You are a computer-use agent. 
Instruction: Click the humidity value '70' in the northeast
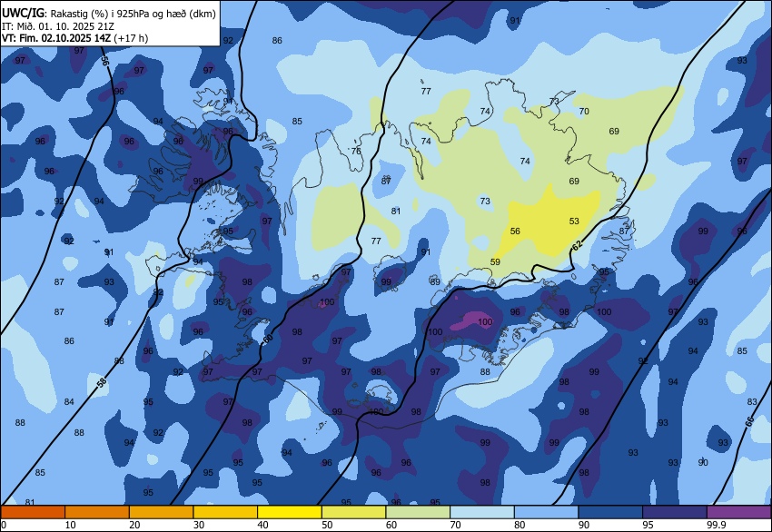(x=584, y=112)
